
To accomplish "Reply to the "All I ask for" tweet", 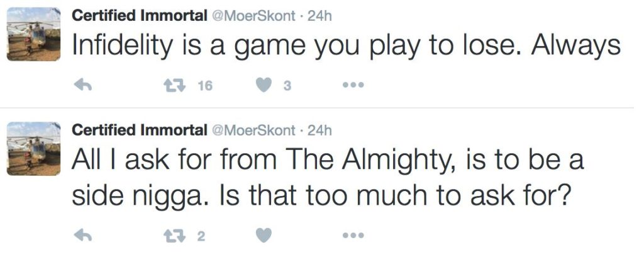I will coord(83,237).
